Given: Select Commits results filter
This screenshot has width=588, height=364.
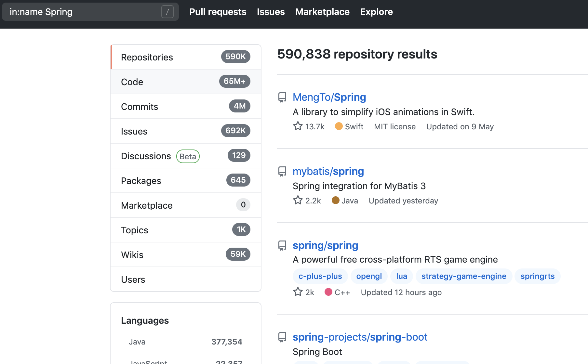Looking at the screenshot, I should point(186,106).
